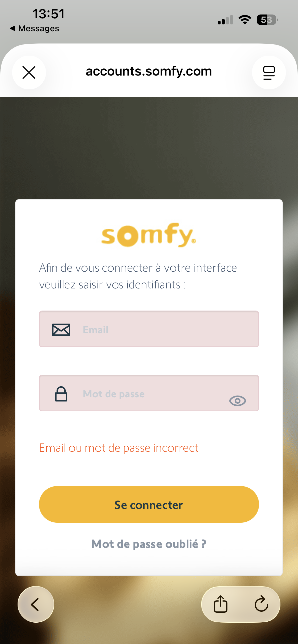Tap the envelope icon in Email field

tap(61, 330)
